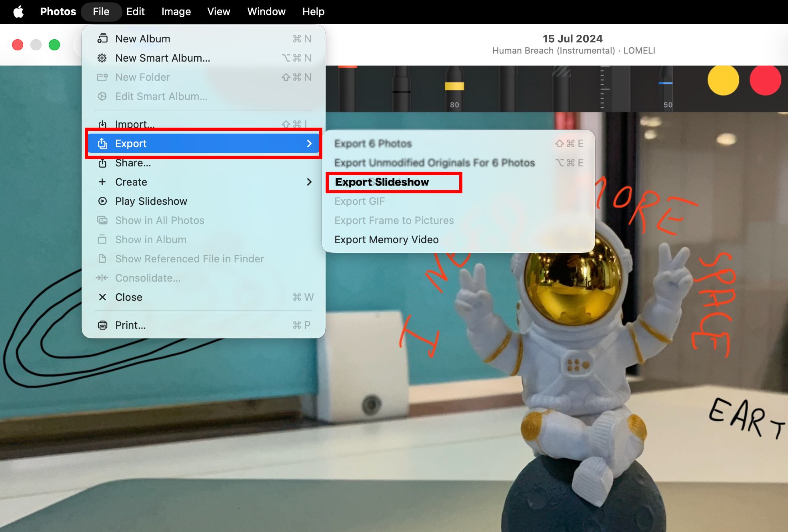Open the Window menu
The image size is (788, 532).
[x=266, y=12]
